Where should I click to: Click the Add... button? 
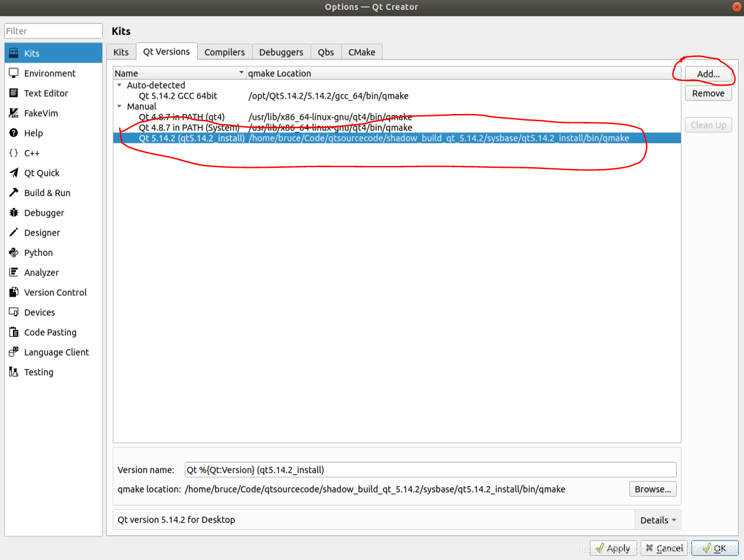pos(709,74)
